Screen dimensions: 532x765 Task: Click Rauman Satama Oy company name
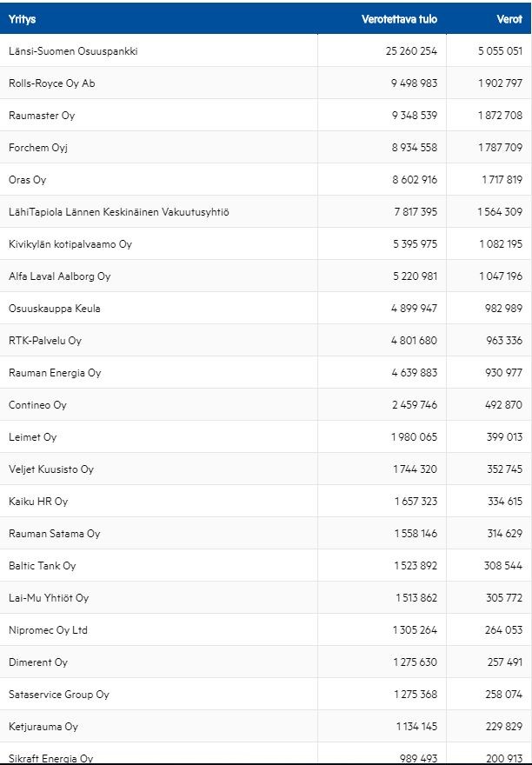click(55, 534)
